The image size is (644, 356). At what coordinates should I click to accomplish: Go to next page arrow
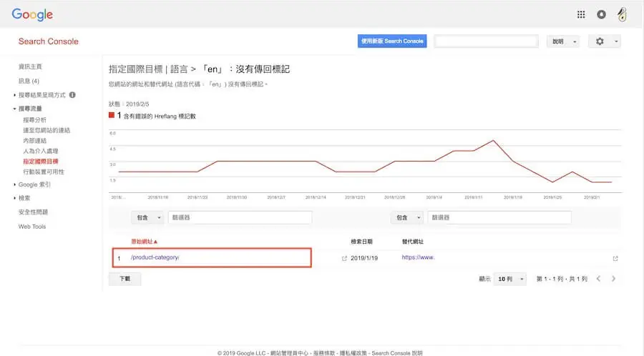[x=614, y=279]
